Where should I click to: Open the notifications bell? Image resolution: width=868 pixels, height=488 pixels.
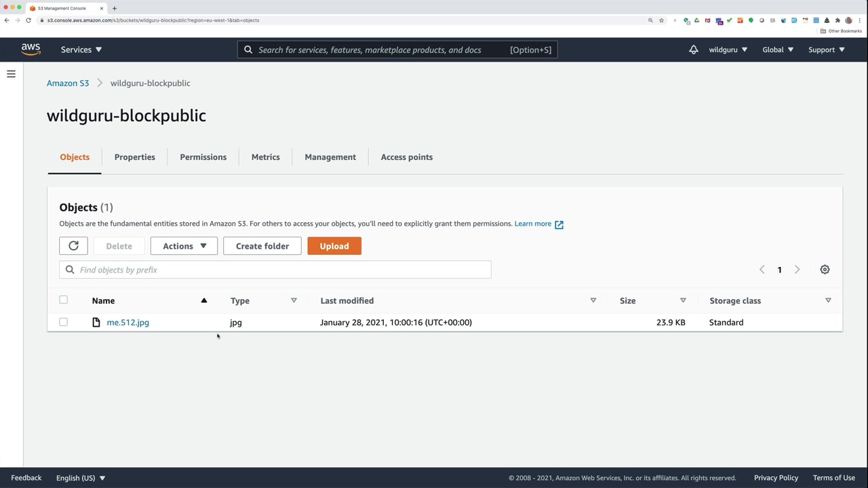tap(693, 49)
